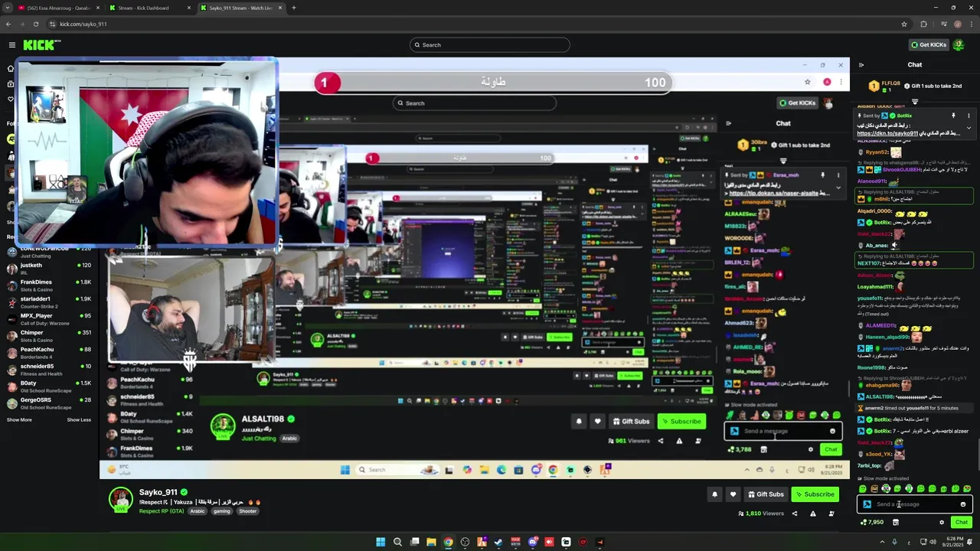The width and height of the screenshot is (980, 551).
Task: Click Show More in recommended channels
Action: click(x=19, y=419)
